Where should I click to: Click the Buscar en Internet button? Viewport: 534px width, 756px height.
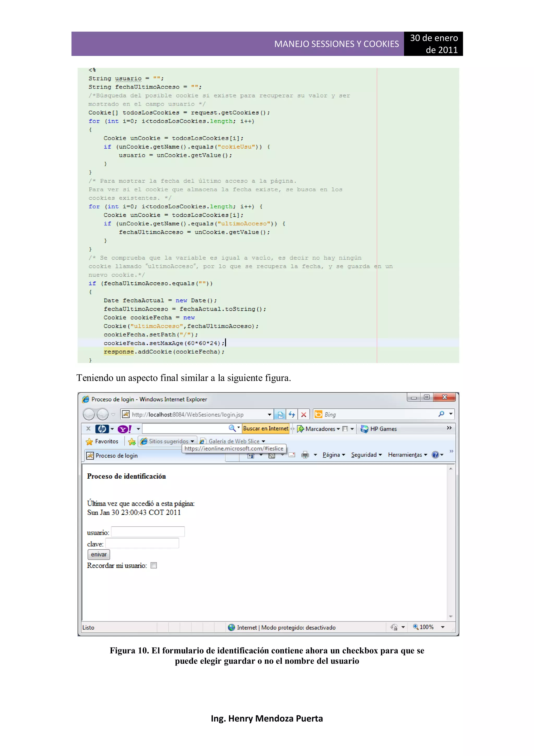click(265, 428)
